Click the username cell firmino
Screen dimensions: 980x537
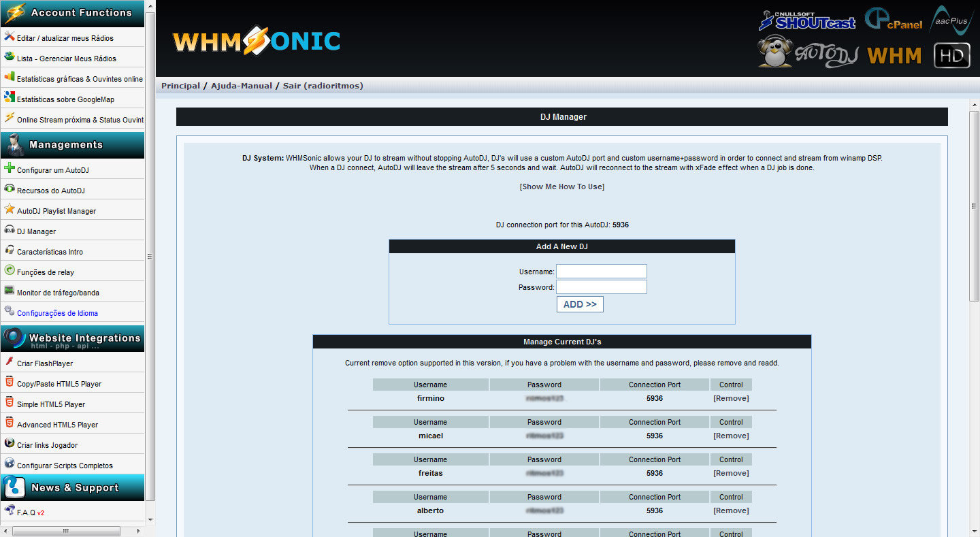[x=431, y=398]
